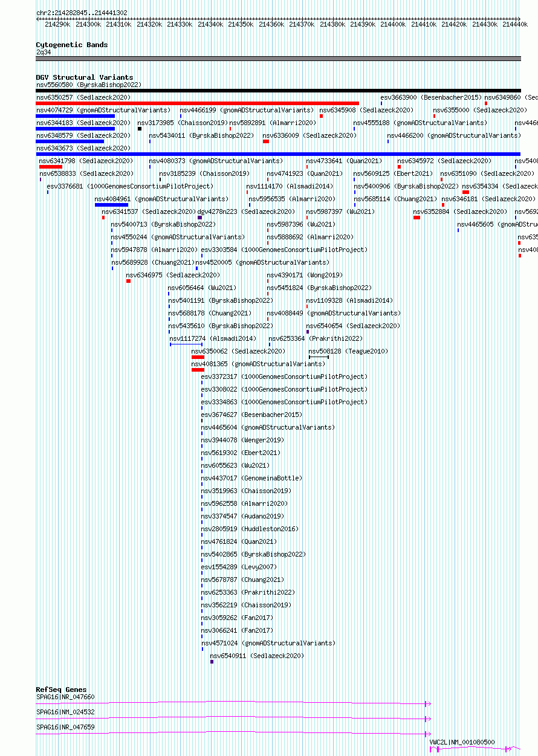Select the nsv6056464 (Wu2021) label
This screenshot has height=756, width=538.
click(x=203, y=288)
